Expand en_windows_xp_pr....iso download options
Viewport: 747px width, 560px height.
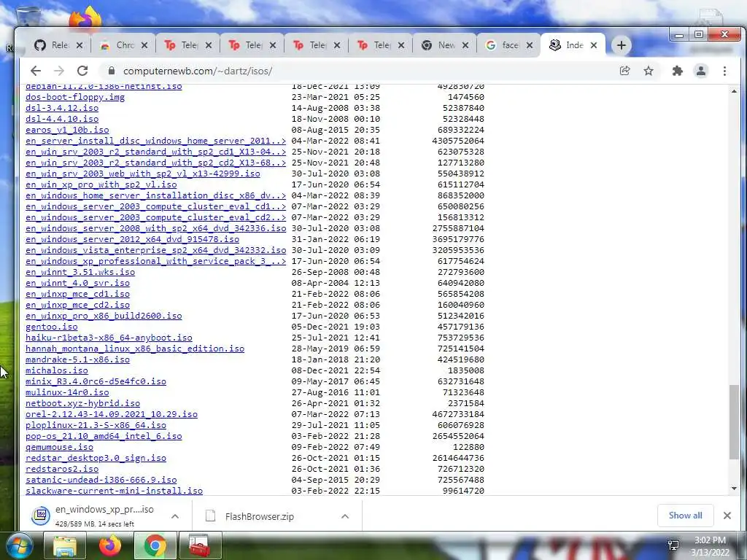pyautogui.click(x=175, y=516)
